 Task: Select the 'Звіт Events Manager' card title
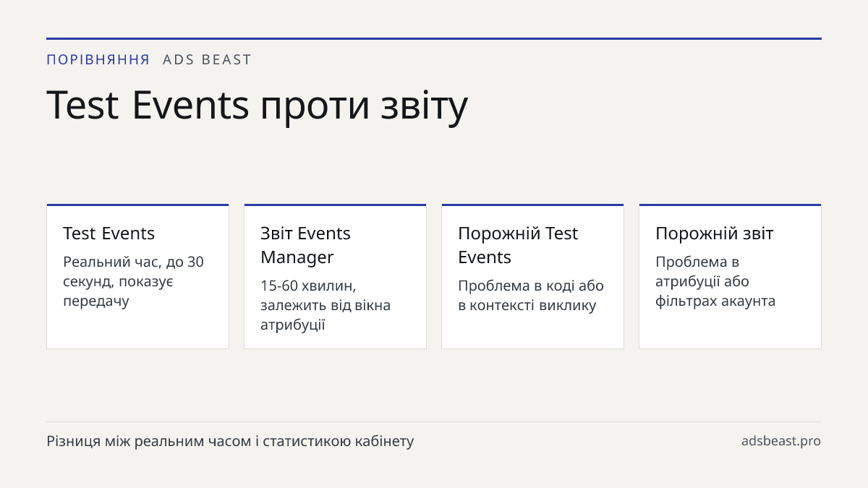click(x=305, y=245)
